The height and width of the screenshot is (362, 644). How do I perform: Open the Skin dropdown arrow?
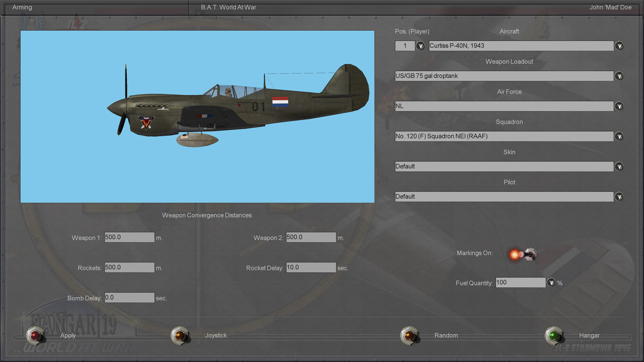tap(619, 166)
